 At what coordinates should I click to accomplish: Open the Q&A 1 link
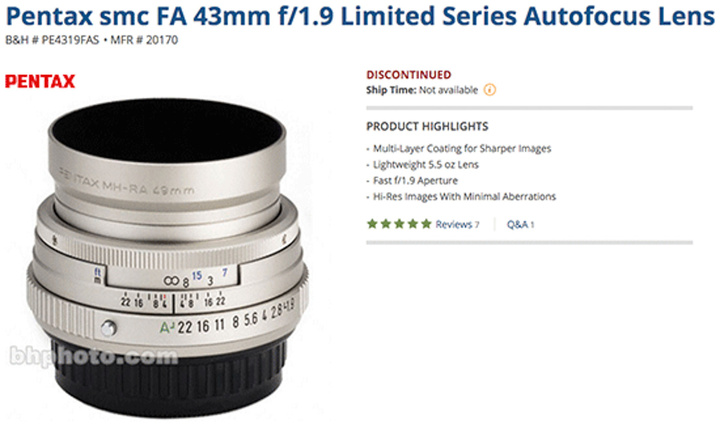pyautogui.click(x=520, y=225)
